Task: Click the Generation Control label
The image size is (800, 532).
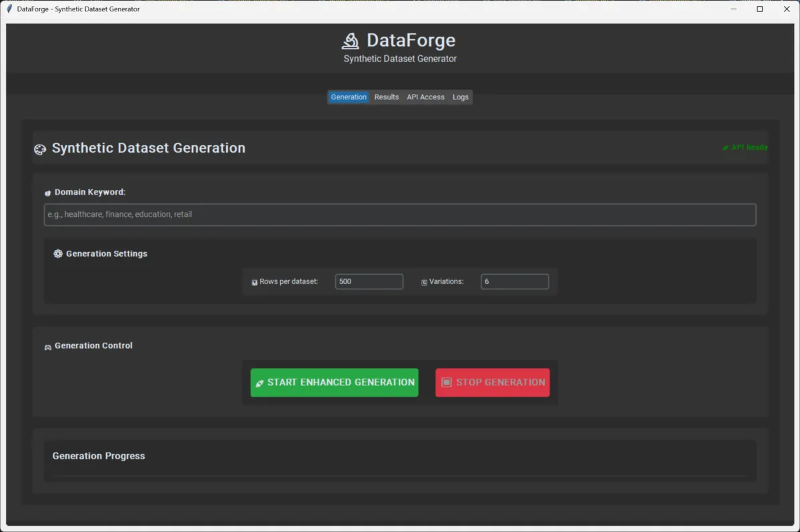Action: [93, 345]
